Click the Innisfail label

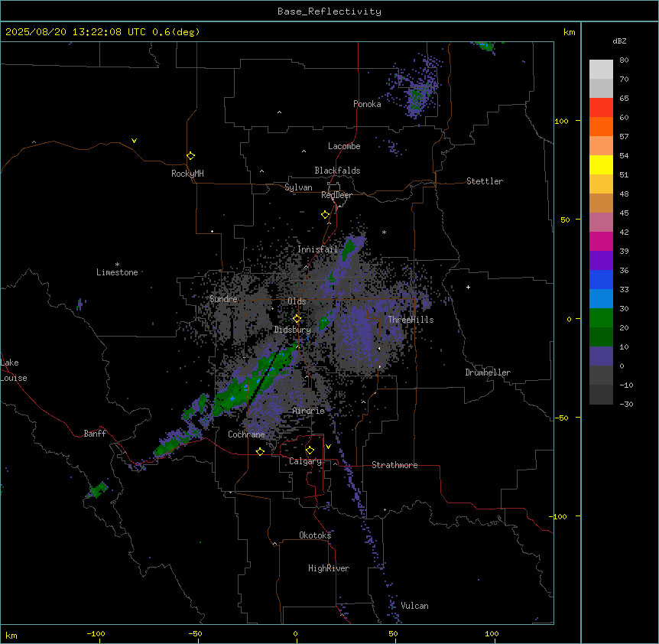318,249
